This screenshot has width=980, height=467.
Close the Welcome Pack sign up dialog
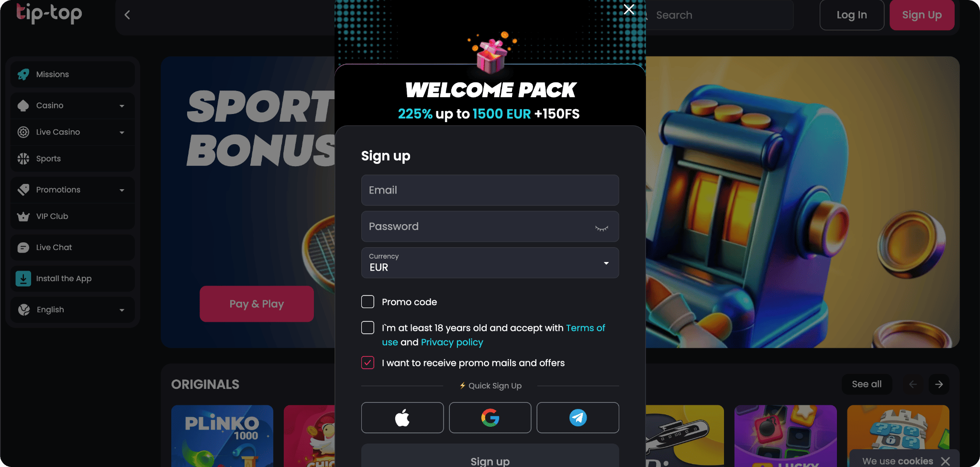(x=629, y=10)
